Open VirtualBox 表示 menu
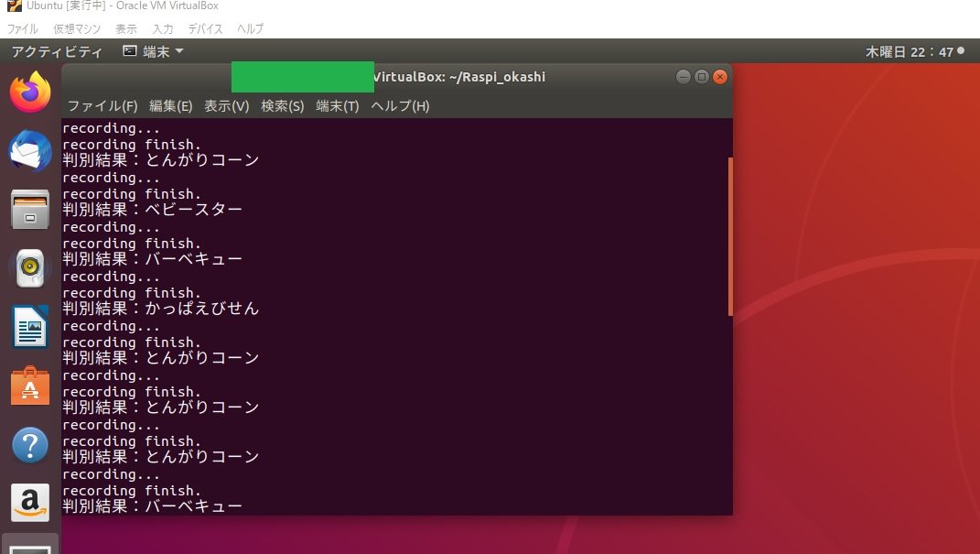The height and width of the screenshot is (554, 980). [125, 28]
